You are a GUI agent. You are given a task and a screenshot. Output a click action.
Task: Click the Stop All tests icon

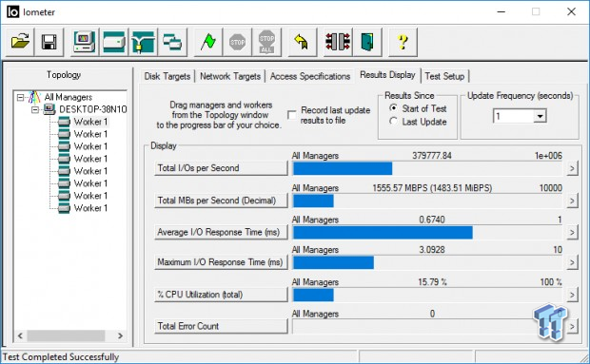coord(266,42)
